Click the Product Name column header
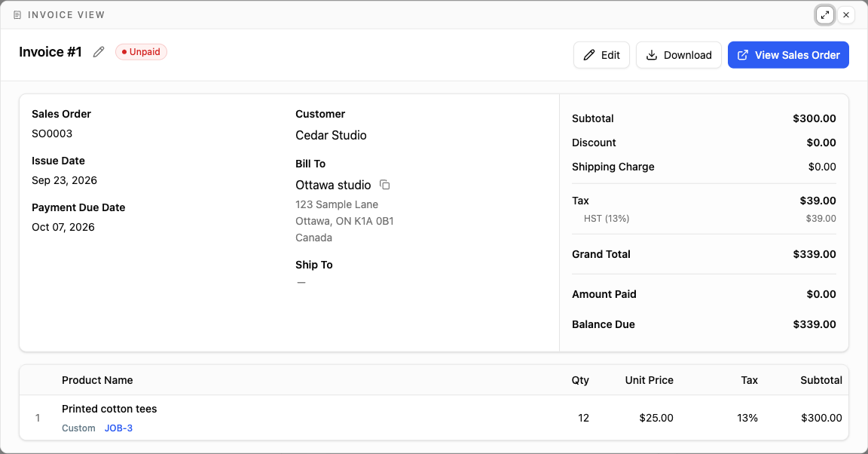The height and width of the screenshot is (454, 868). click(97, 380)
